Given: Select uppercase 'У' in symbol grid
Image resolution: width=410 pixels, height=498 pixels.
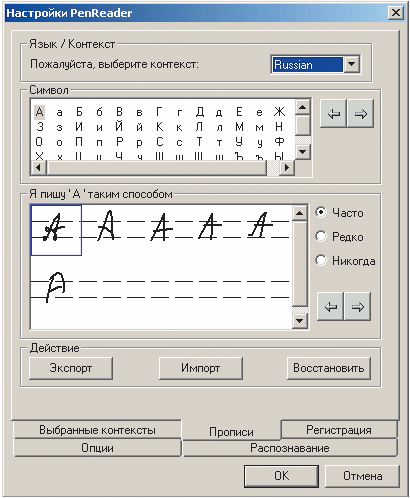Looking at the screenshot, I should [239, 142].
